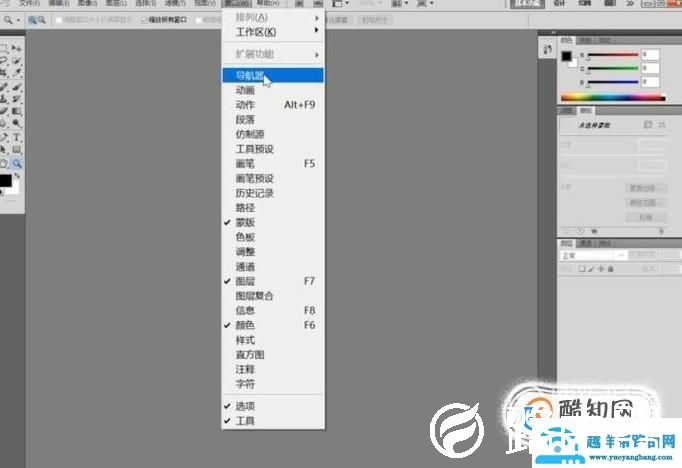Click the lock transparent pixels icon
The width and height of the screenshot is (682, 468).
click(x=582, y=269)
